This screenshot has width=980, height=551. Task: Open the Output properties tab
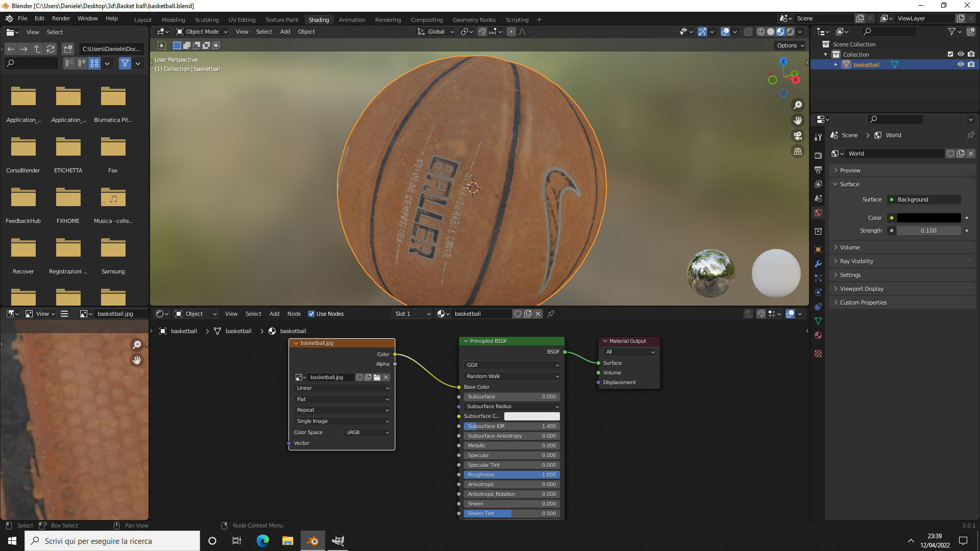tap(818, 169)
